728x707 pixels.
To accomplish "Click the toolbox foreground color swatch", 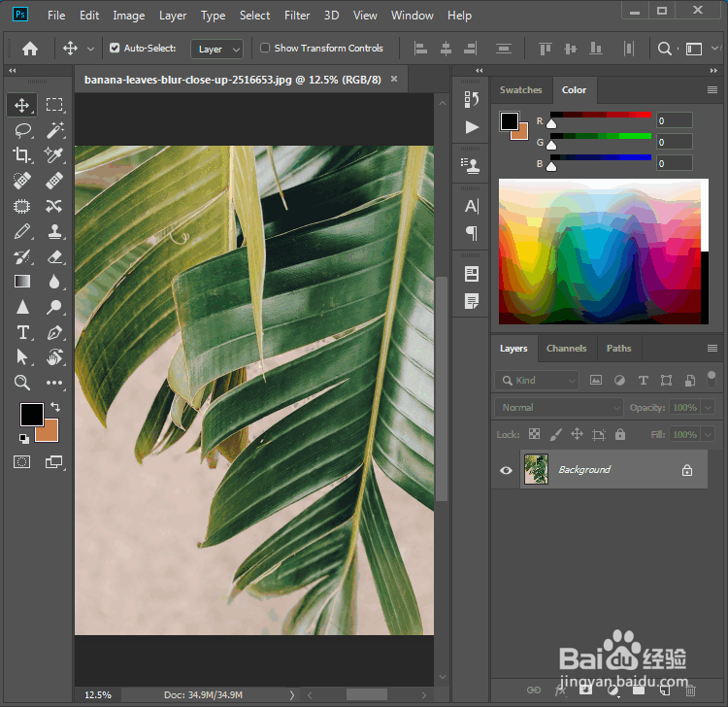I will 31,414.
